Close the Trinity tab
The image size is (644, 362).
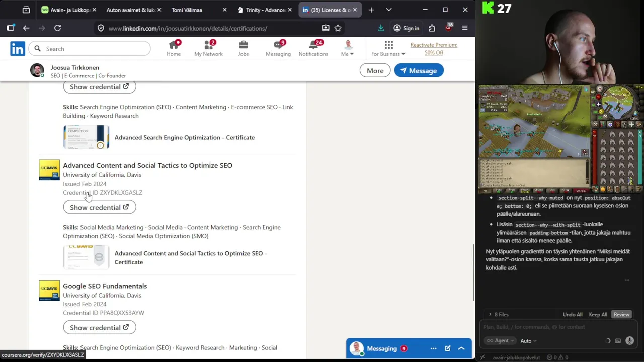pyautogui.click(x=290, y=10)
